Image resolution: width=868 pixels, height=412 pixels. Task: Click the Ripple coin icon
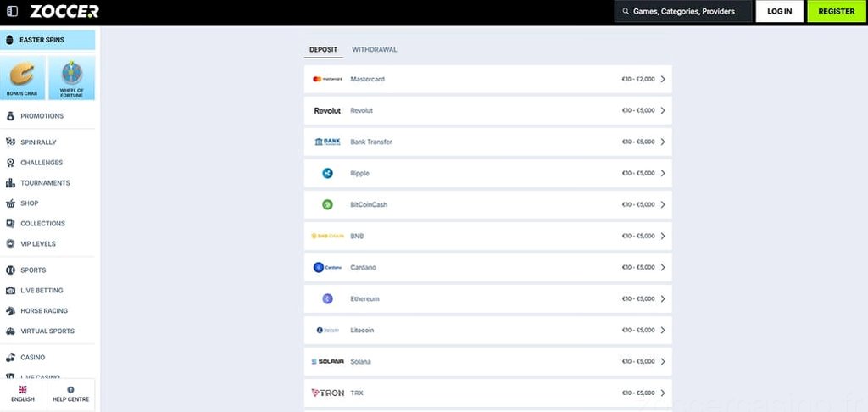point(327,173)
